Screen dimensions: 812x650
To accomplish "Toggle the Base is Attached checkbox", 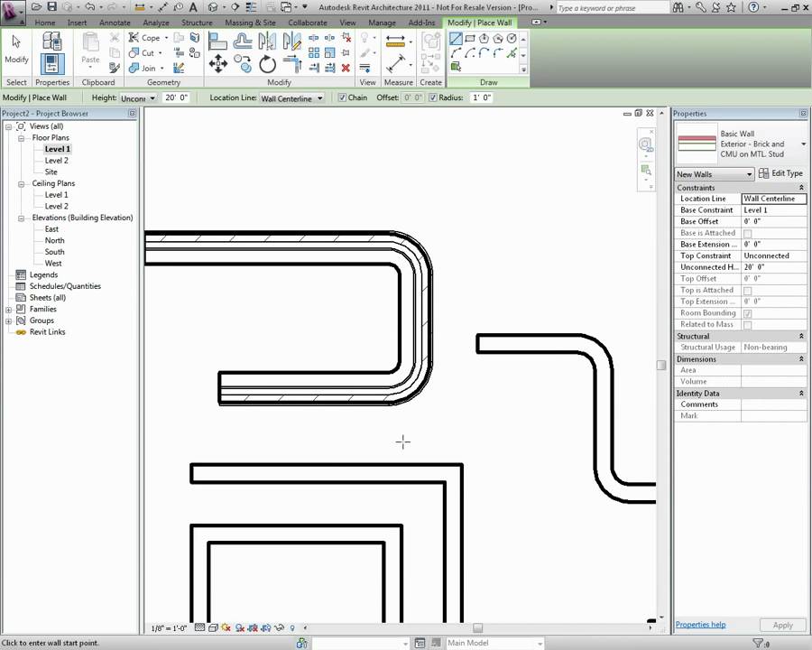I will (747, 234).
